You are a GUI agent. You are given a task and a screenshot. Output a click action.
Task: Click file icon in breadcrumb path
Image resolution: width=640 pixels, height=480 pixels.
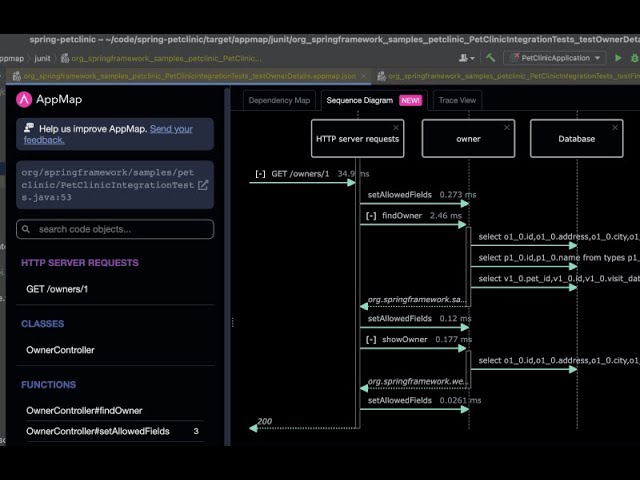coord(65,58)
